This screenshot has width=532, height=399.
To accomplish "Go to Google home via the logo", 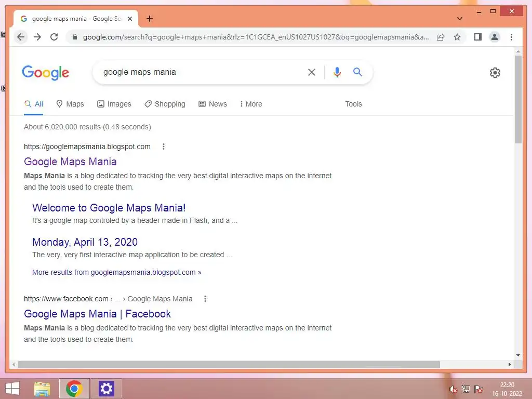I will (x=46, y=73).
